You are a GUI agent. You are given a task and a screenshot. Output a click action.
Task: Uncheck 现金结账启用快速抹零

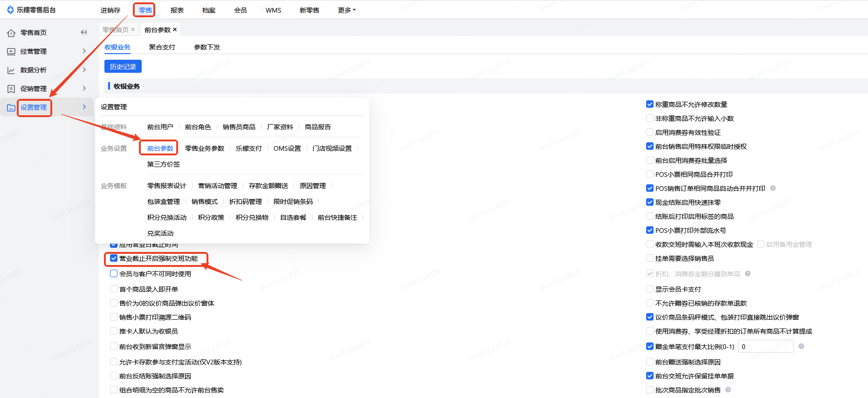(x=650, y=202)
